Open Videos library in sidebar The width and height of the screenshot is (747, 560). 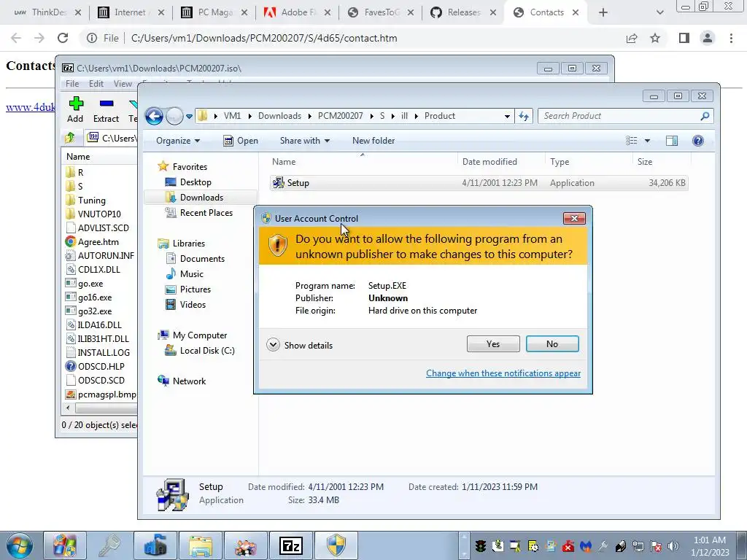[186, 305]
